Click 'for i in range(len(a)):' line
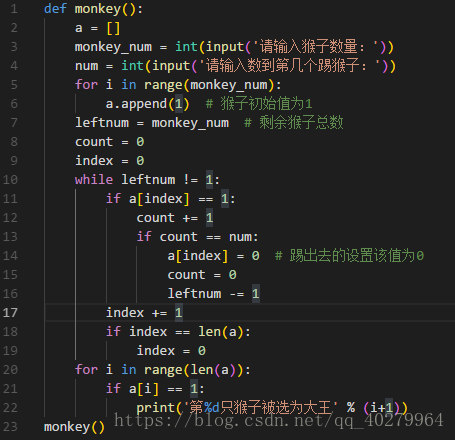455x440 pixels. (163, 370)
